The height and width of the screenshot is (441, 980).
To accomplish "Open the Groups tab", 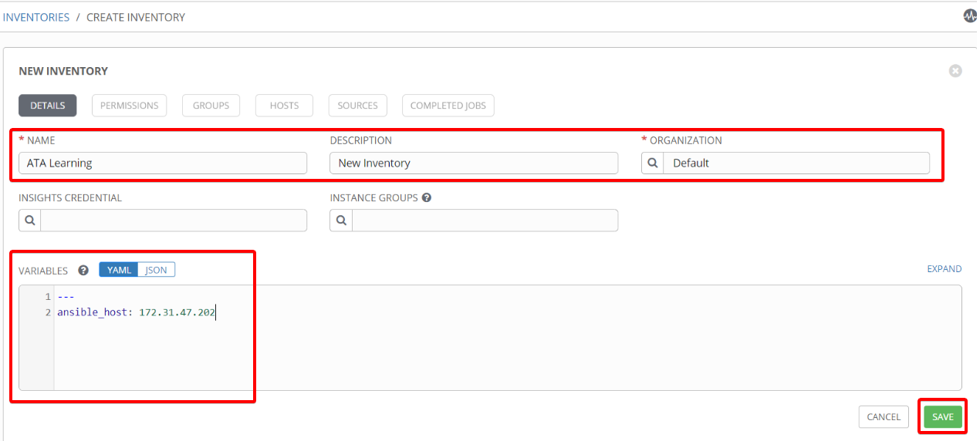I will (211, 106).
